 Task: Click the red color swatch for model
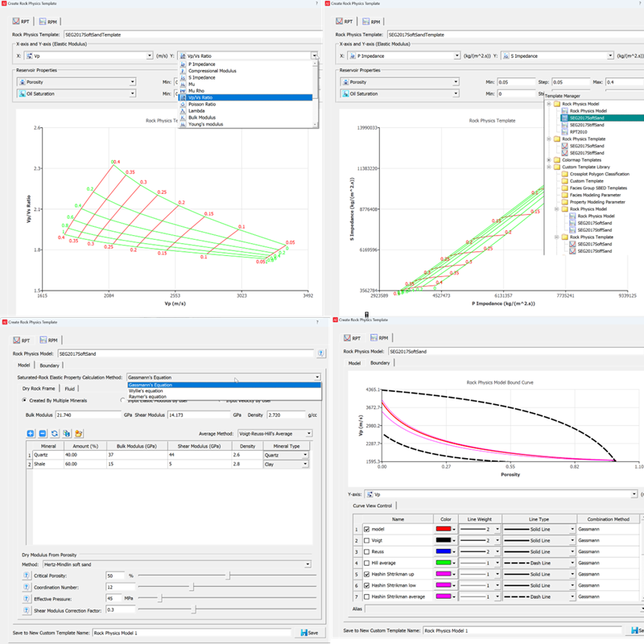point(444,529)
